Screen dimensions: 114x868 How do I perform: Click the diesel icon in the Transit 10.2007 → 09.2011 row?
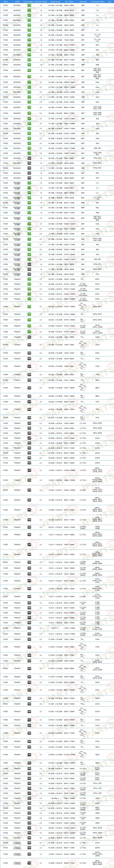click(29, 490)
